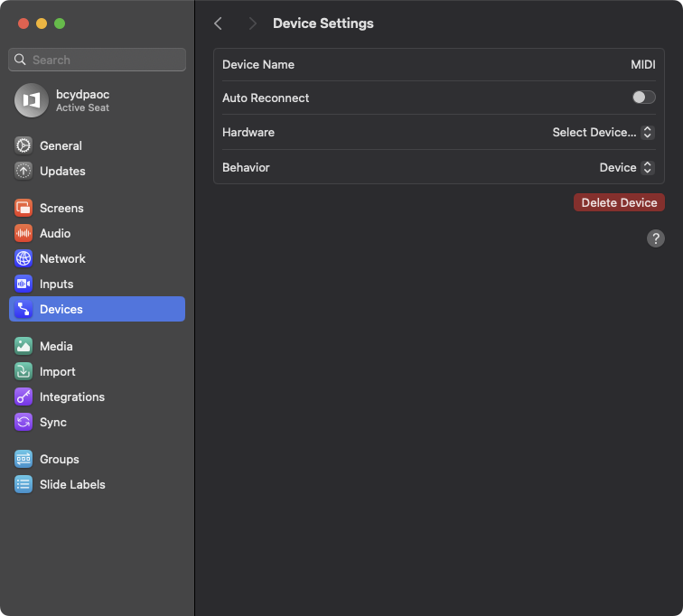Select Import in the sidebar
Image resolution: width=683 pixels, height=616 pixels.
coord(58,371)
